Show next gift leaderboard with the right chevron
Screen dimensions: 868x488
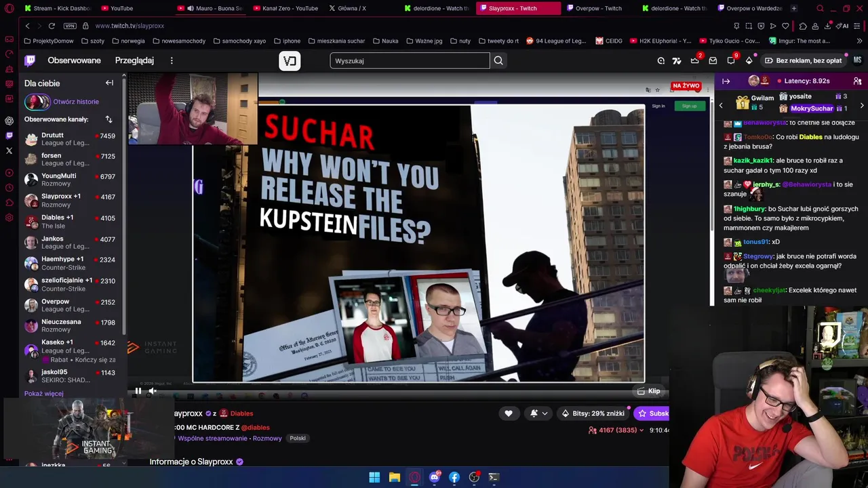point(862,106)
